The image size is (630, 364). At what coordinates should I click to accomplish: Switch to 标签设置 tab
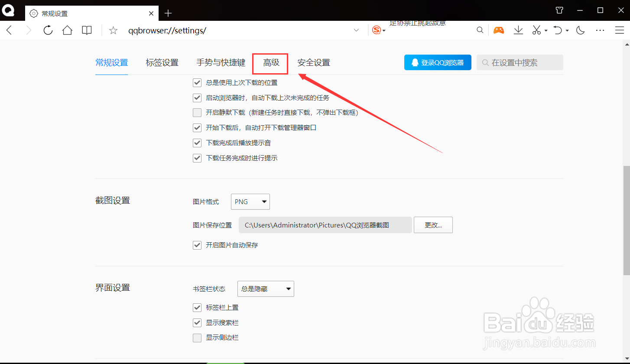pyautogui.click(x=162, y=63)
